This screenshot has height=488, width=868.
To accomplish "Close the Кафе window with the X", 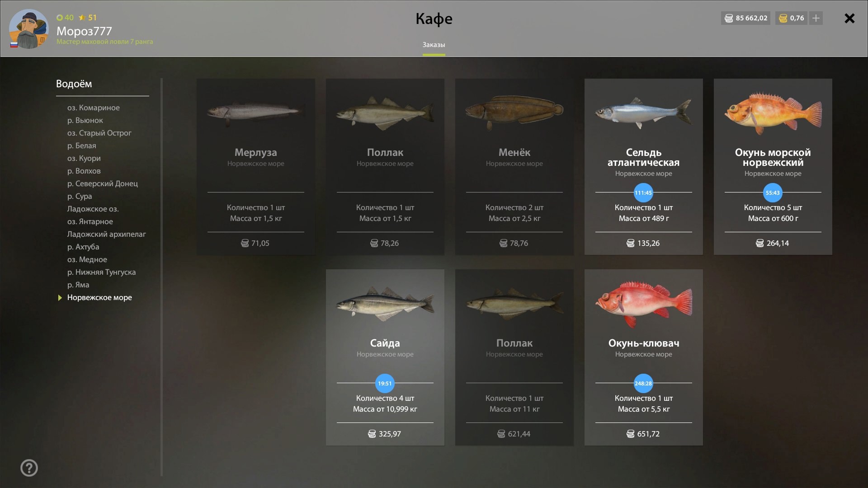I will point(849,18).
